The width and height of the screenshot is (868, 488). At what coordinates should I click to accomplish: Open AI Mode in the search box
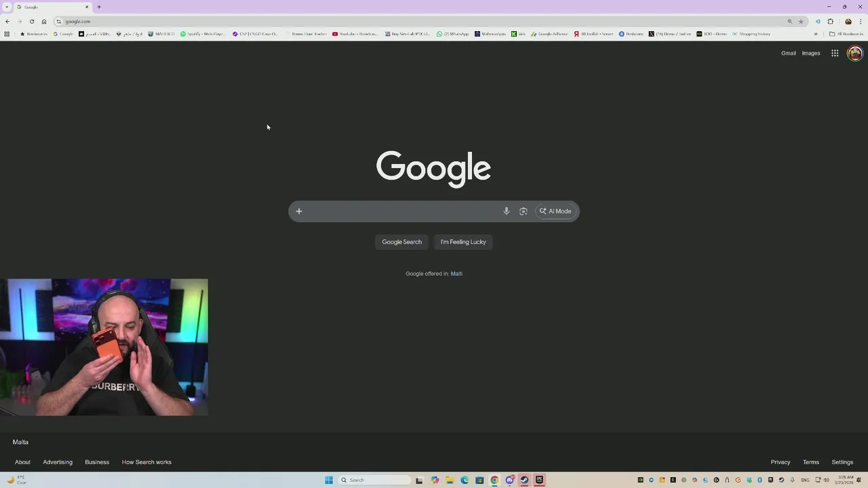(x=555, y=211)
